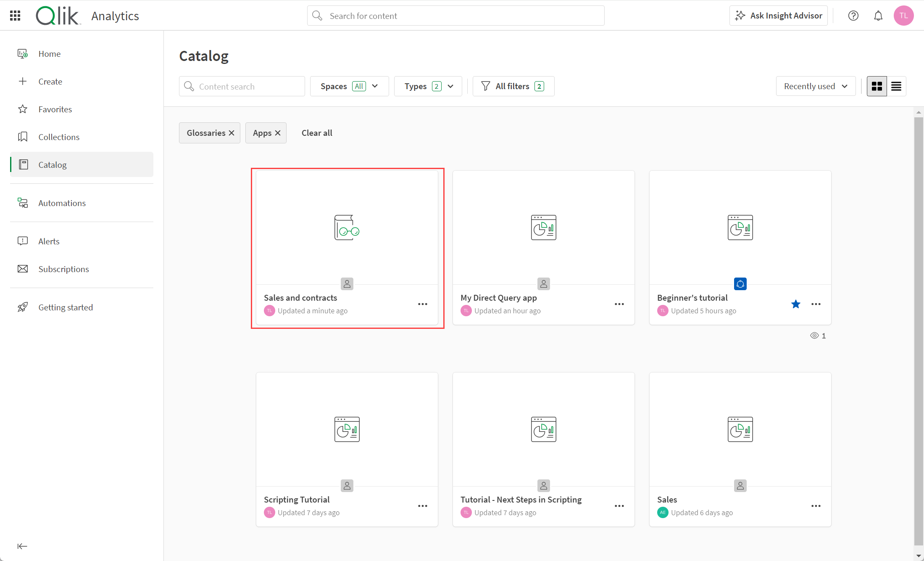Click the Create button in sidebar
This screenshot has width=924, height=561.
point(50,81)
